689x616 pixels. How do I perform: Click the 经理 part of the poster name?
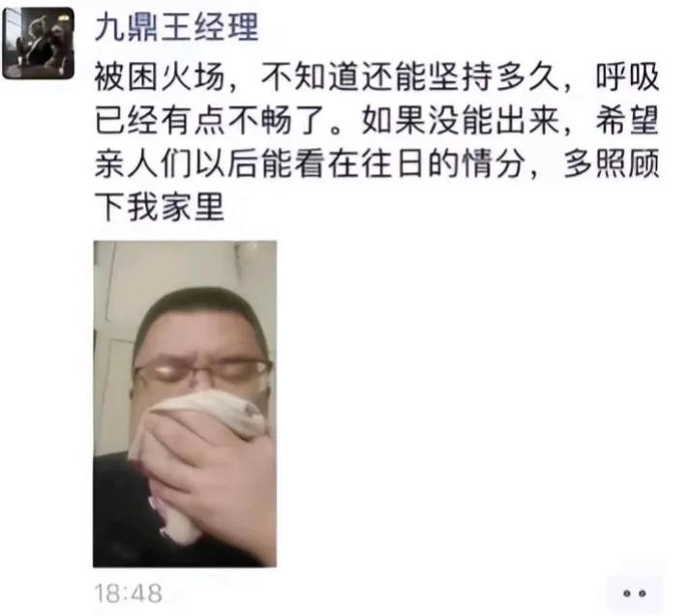(x=226, y=27)
